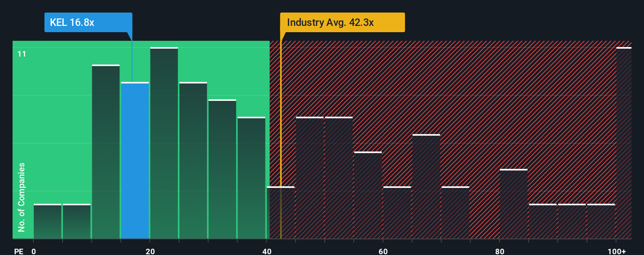Click the PE 30-35 green bar

tap(222, 169)
